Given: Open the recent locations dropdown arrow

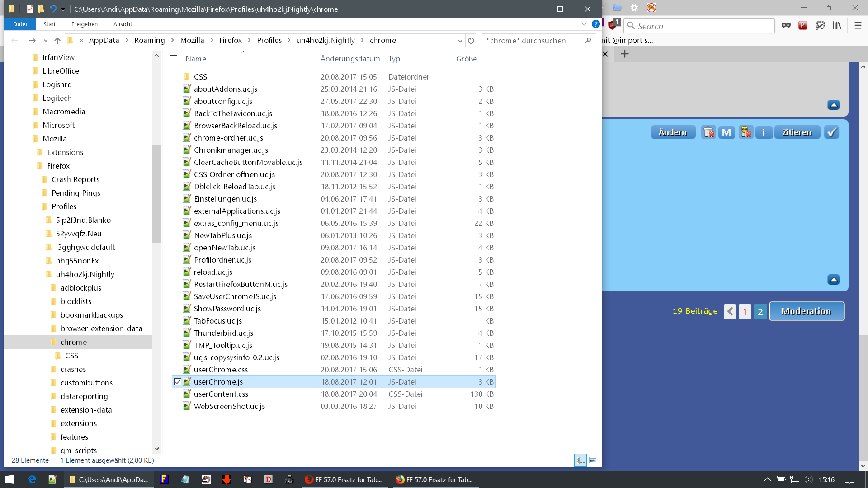Looking at the screenshot, I should point(46,41).
